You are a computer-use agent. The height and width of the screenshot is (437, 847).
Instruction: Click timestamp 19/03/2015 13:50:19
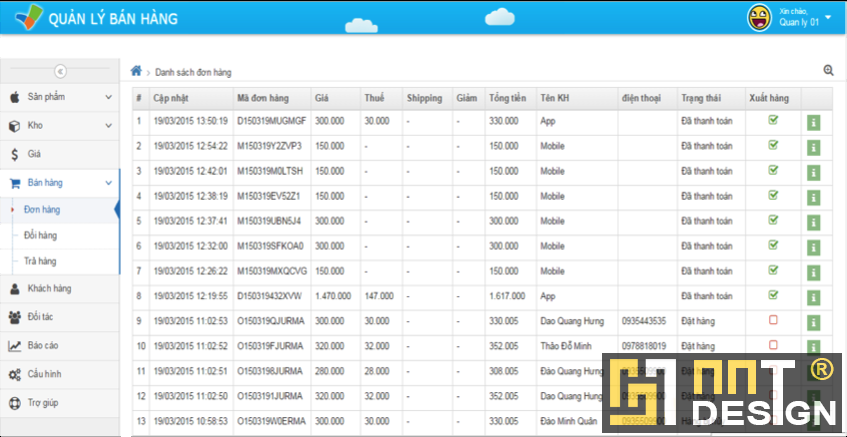pyautogui.click(x=191, y=121)
